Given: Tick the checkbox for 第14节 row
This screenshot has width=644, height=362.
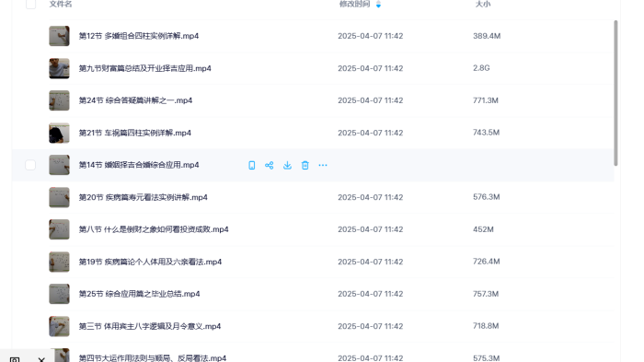Looking at the screenshot, I should tap(30, 165).
